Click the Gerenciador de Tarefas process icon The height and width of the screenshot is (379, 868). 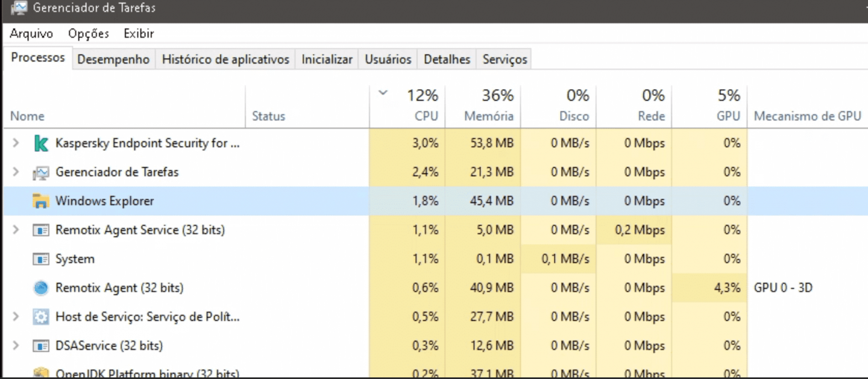tap(41, 172)
